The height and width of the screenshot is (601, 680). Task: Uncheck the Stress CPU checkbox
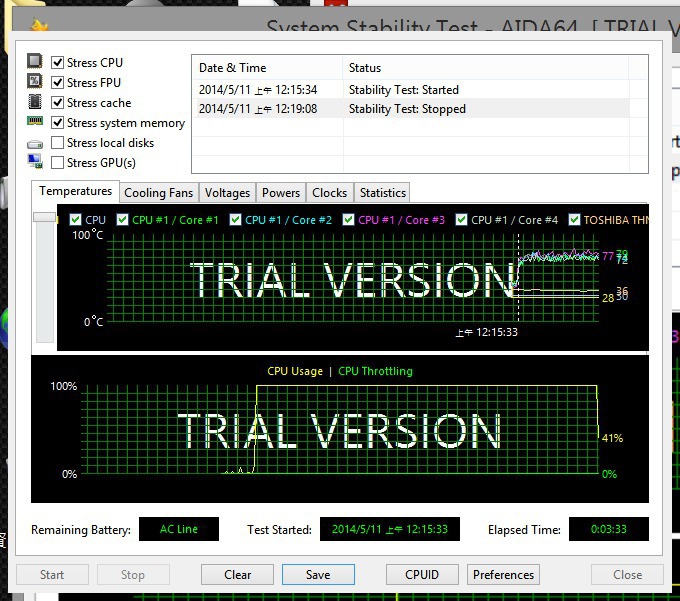pyautogui.click(x=58, y=62)
